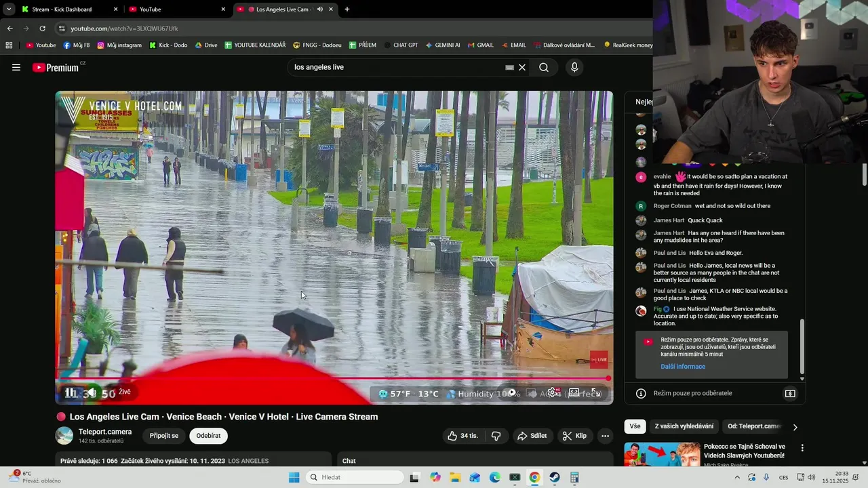
Task: Open GEMINI AI bookmark
Action: (442, 45)
